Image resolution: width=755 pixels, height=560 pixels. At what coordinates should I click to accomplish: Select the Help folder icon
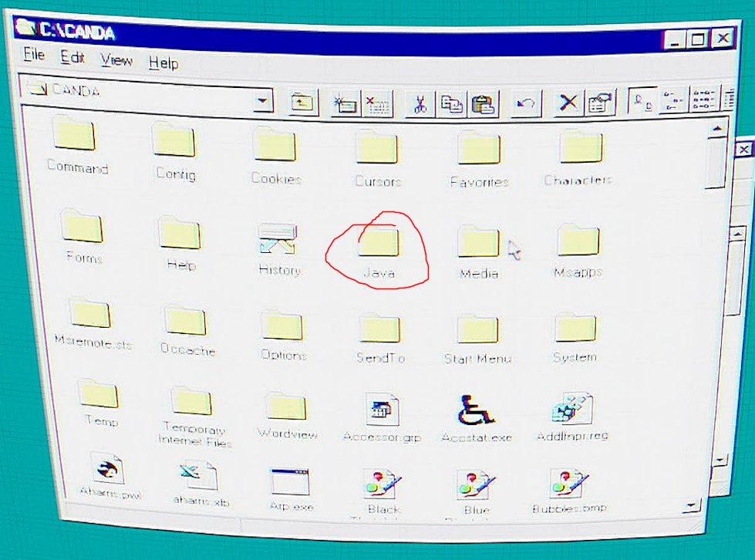180,234
